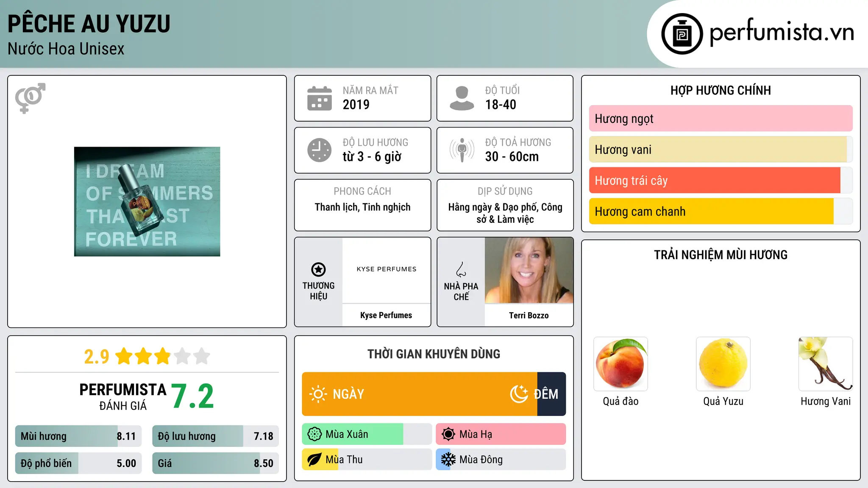Click the snowflake icon for Mùa Đông
The height and width of the screenshot is (488, 868).
tap(448, 460)
